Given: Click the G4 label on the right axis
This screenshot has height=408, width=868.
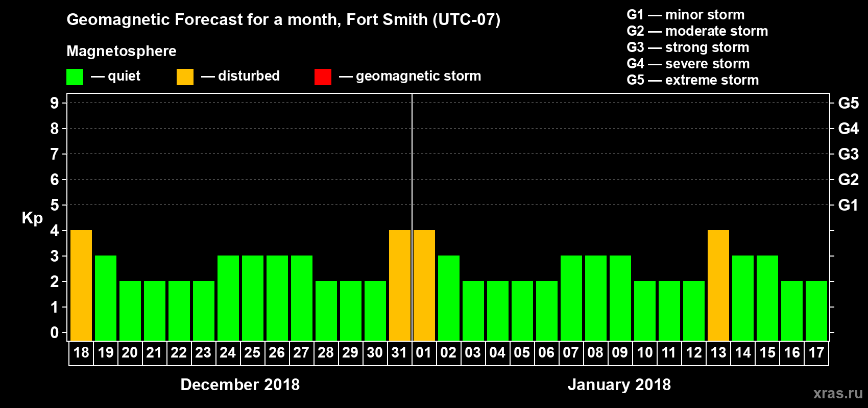Looking at the screenshot, I should pos(849,129).
